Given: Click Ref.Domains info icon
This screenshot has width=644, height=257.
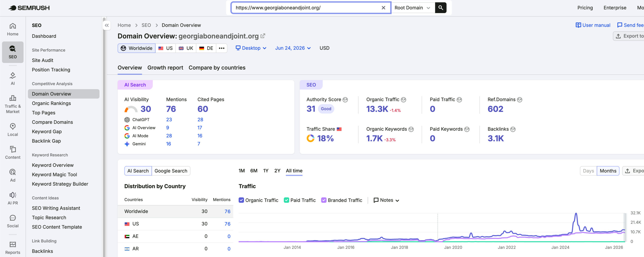Looking at the screenshot, I should tap(520, 100).
